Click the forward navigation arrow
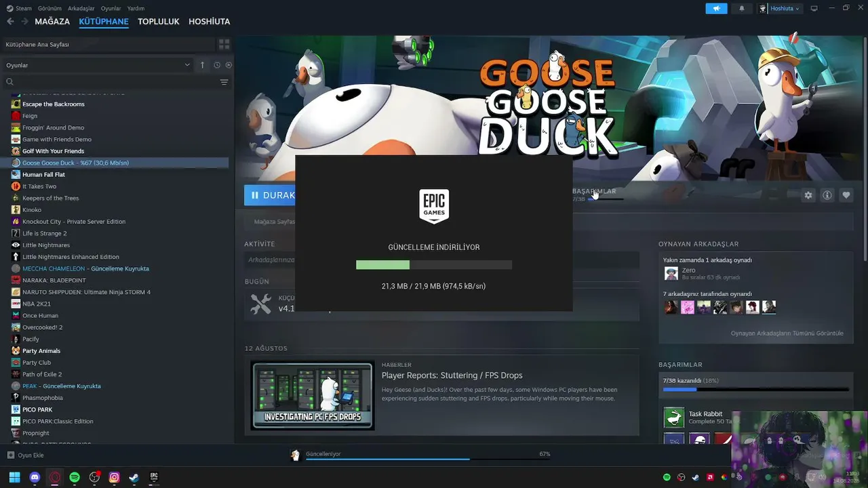The width and height of the screenshot is (868, 488). (24, 22)
